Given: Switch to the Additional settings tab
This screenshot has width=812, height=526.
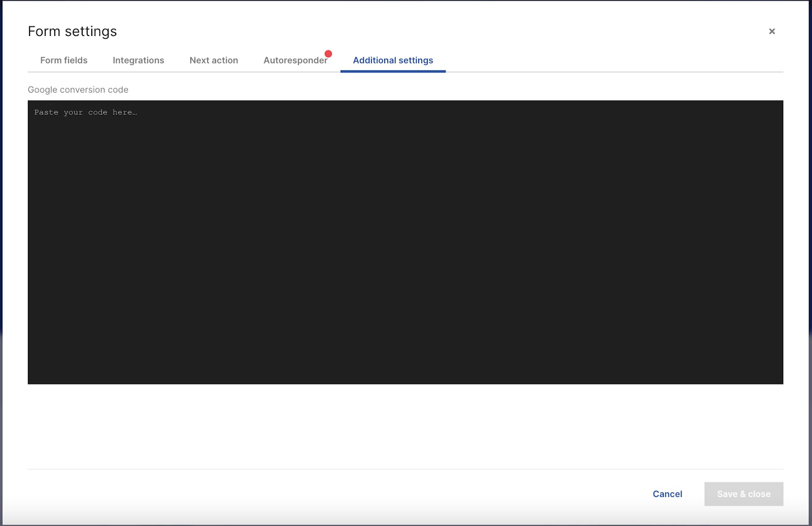Looking at the screenshot, I should pos(393,60).
